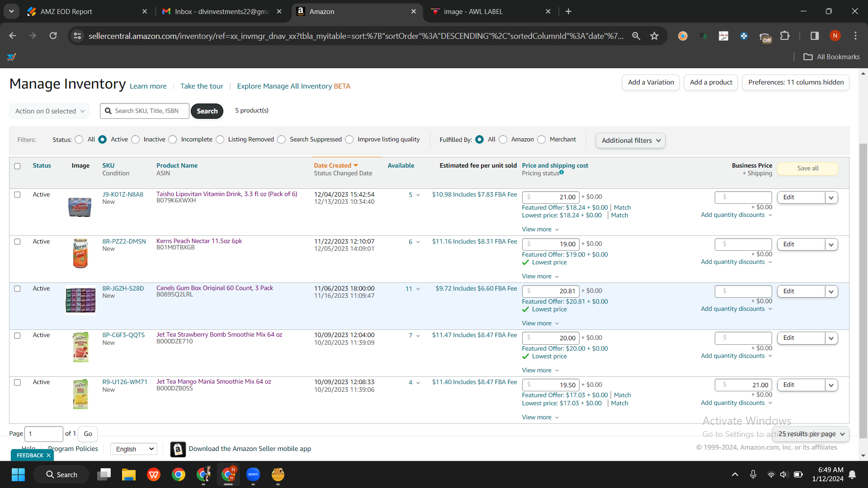Select the Incomplete status radio button
868x488 pixels.
(x=173, y=140)
